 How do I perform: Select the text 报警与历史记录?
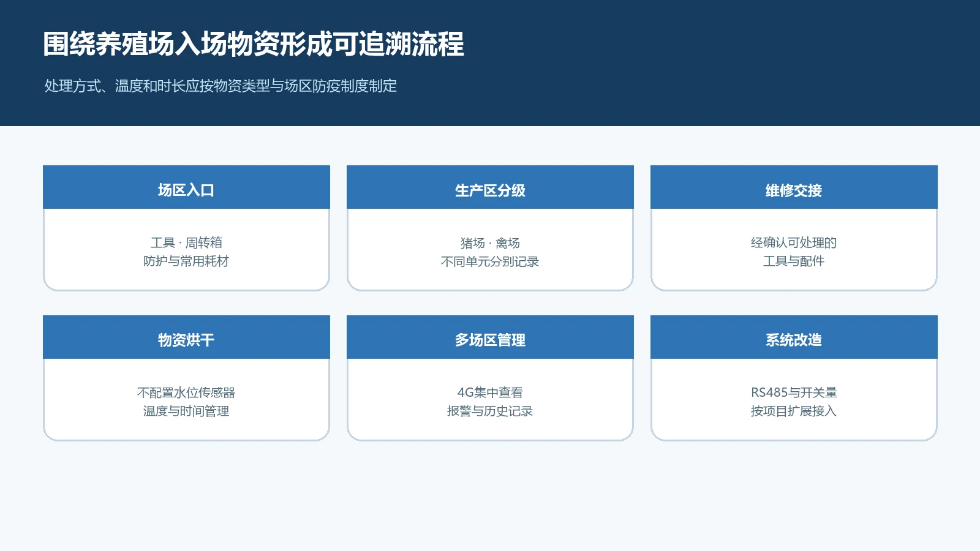[490, 411]
